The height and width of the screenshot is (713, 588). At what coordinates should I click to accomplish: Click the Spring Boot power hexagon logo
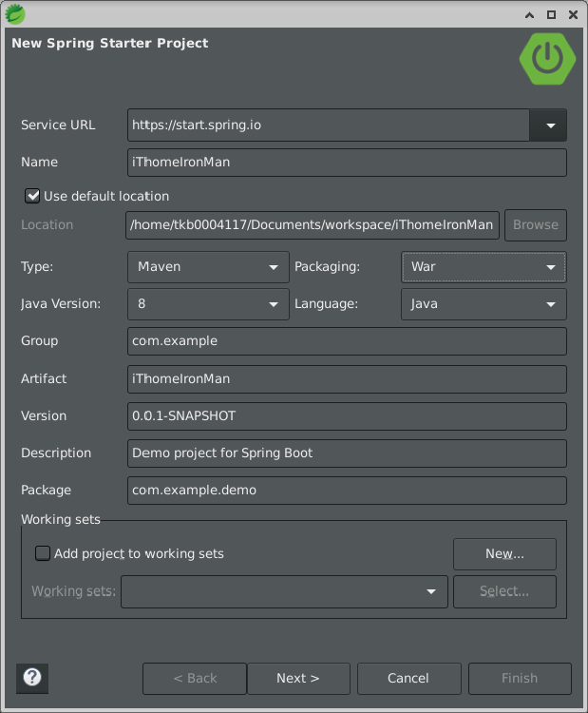[547, 59]
